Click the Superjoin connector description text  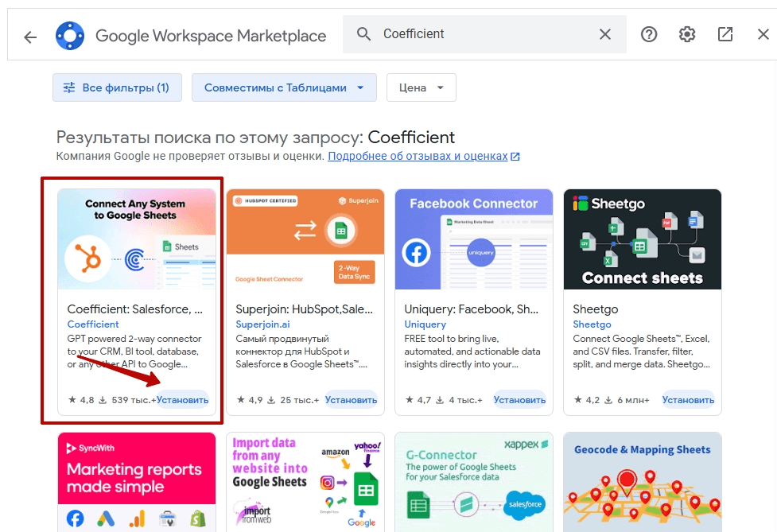[301, 351]
